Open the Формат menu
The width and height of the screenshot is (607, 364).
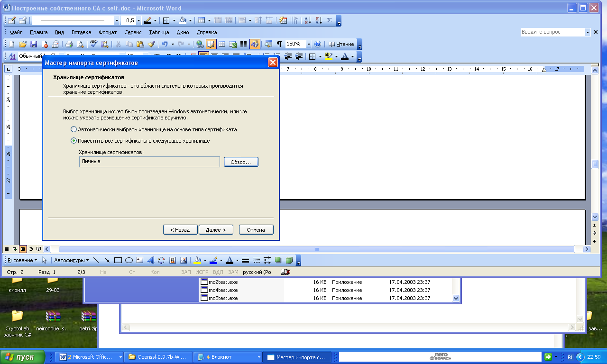(x=108, y=33)
